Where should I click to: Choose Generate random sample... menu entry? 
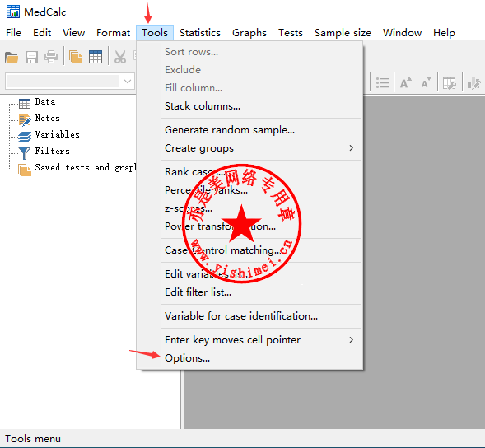(249, 130)
